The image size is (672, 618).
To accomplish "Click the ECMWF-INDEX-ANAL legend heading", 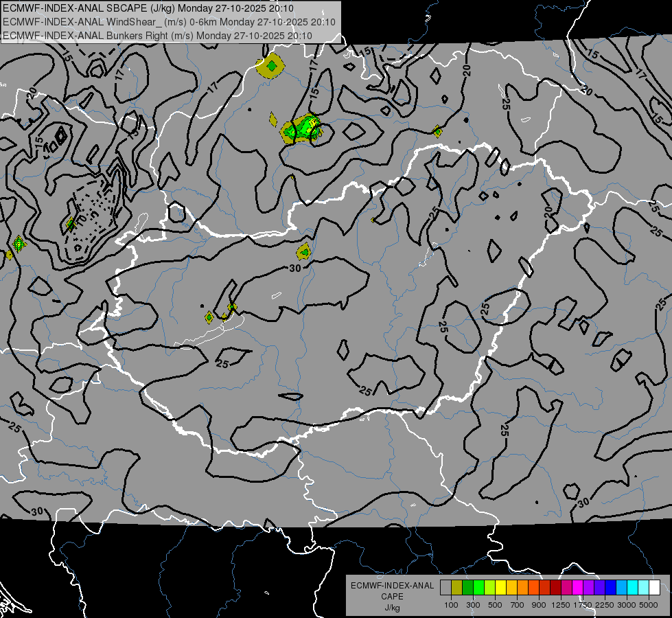I will click(392, 586).
